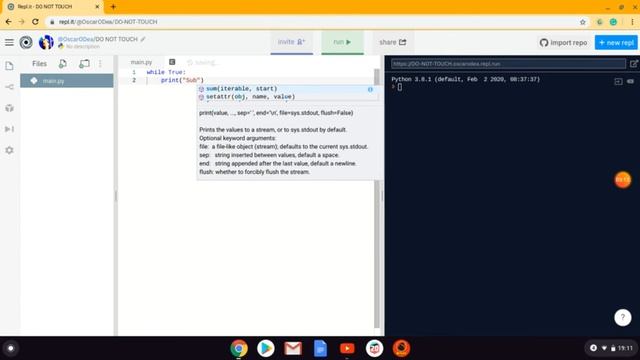Open Gmail from the shelf
The image size is (640, 360).
click(293, 348)
